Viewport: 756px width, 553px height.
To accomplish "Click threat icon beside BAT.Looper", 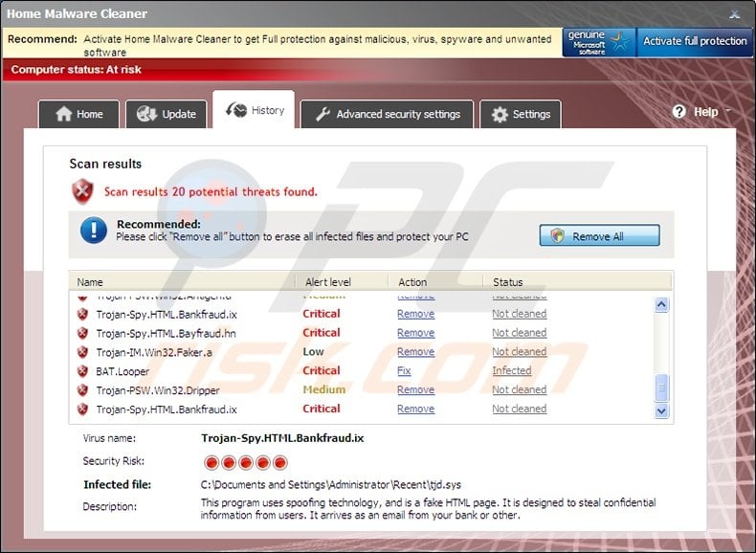I will click(x=83, y=371).
